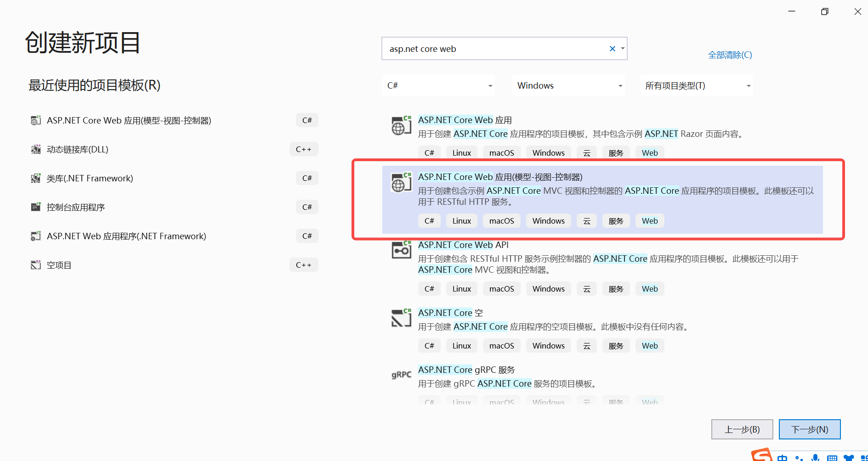Click the 服务 tag under the highlighted MVC template
This screenshot has height=461, width=868.
(616, 221)
